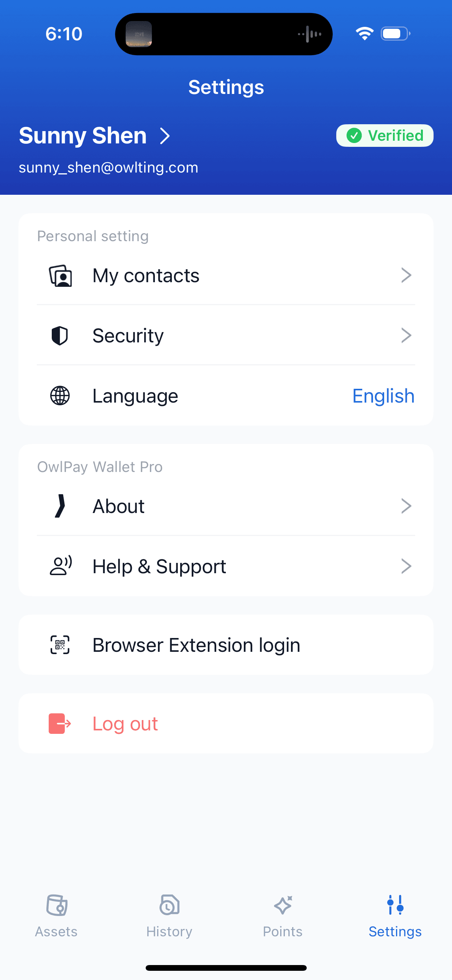Tap the red Log out icon

60,723
